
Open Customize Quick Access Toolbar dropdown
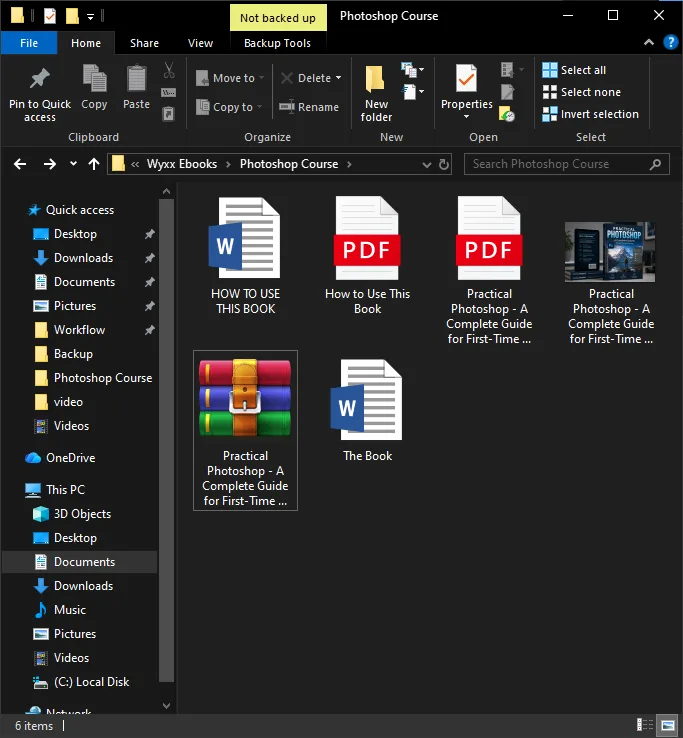[90, 17]
